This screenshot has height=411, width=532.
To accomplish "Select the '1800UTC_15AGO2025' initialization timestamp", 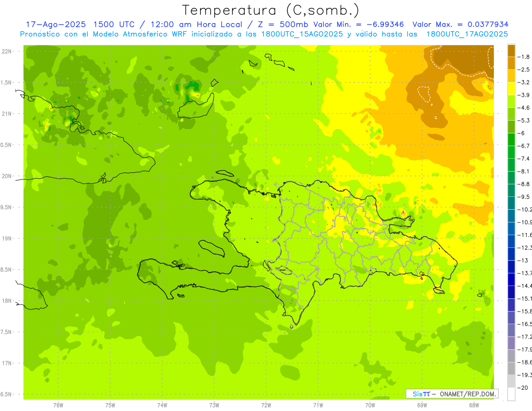I will pos(301,34).
